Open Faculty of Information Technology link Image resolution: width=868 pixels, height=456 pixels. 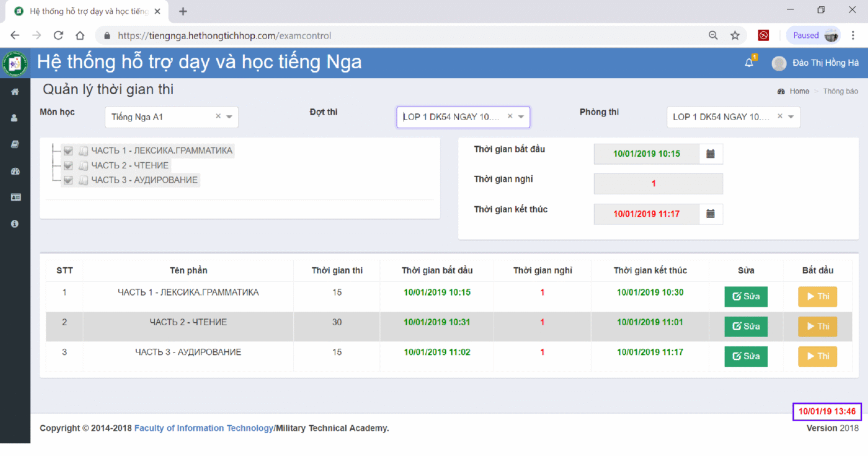[x=203, y=428]
